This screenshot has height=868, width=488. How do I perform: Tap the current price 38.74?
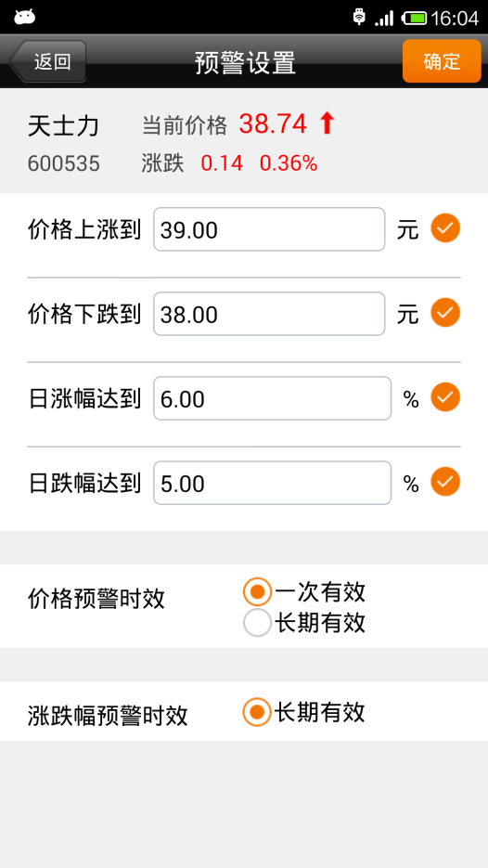[273, 123]
